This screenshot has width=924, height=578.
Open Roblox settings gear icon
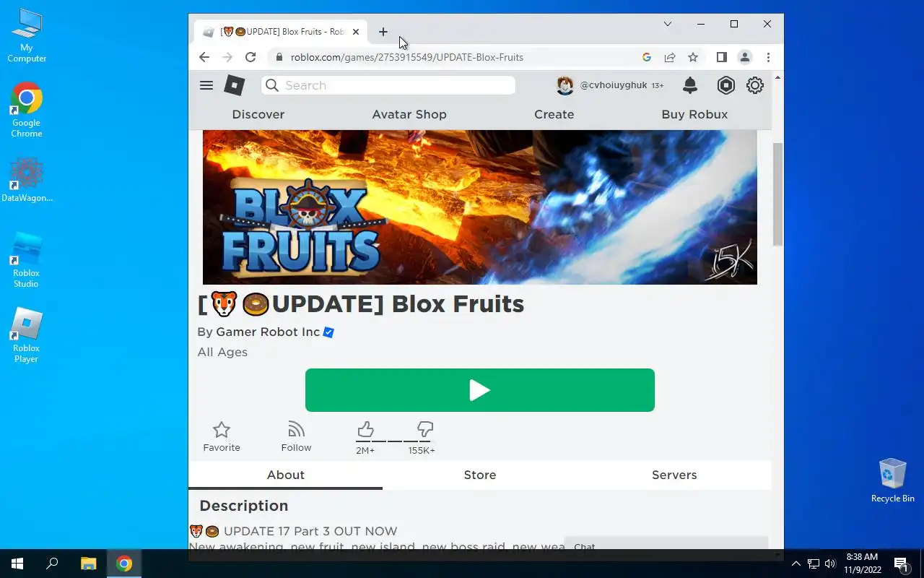(x=755, y=85)
